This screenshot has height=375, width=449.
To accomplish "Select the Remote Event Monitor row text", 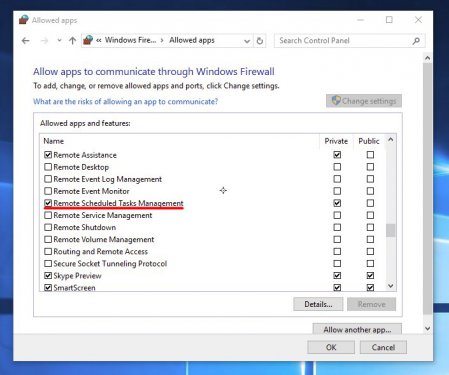I will [91, 191].
